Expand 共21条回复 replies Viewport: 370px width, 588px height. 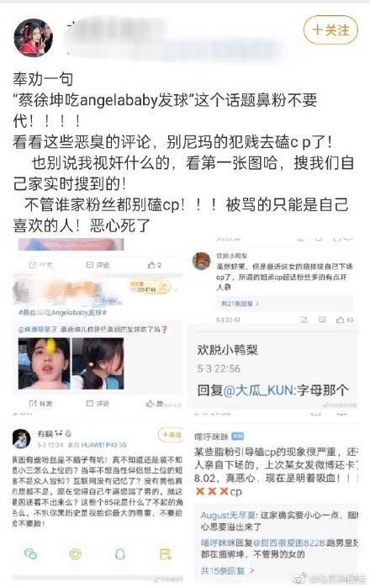(x=240, y=304)
